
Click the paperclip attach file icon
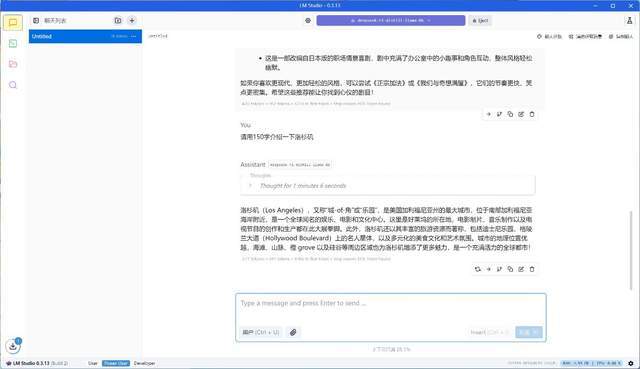point(293,332)
